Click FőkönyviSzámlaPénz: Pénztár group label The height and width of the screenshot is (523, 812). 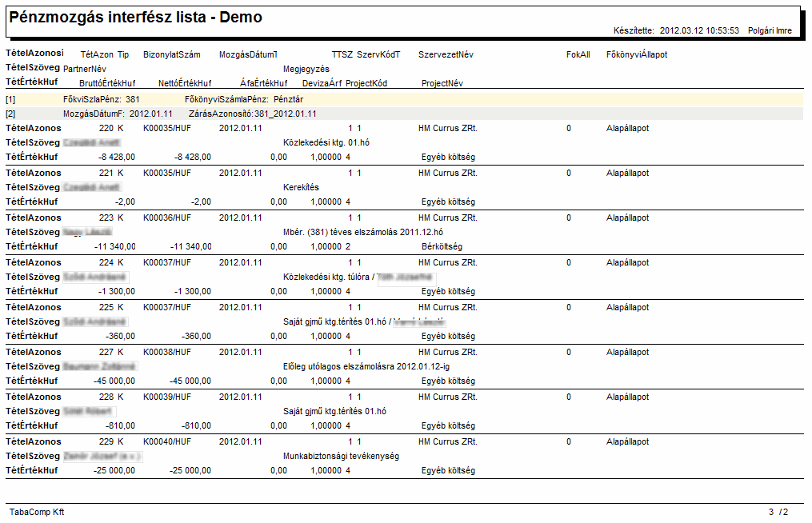[244, 99]
